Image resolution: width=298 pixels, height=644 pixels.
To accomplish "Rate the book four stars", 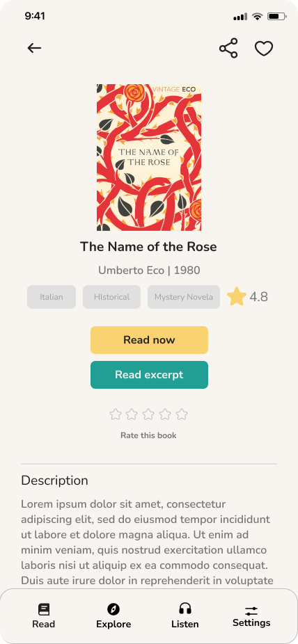I will coord(165,414).
